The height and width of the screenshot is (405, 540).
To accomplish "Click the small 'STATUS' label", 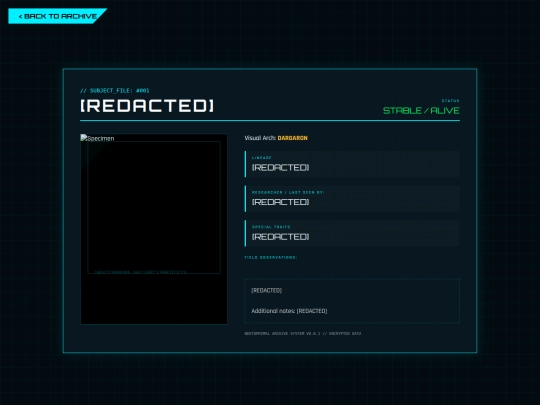I will click(x=450, y=101).
